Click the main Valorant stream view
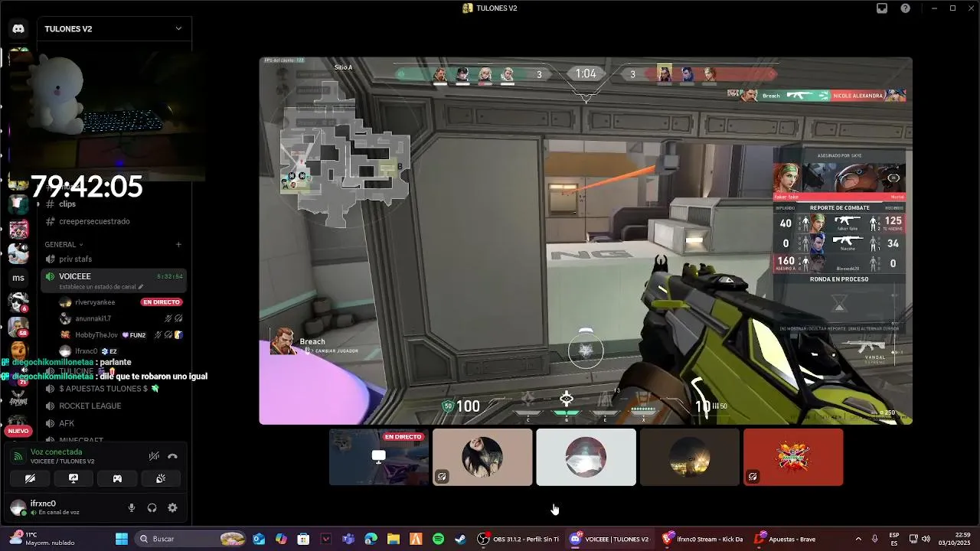Screen dimensions: 980x551 [x=586, y=240]
